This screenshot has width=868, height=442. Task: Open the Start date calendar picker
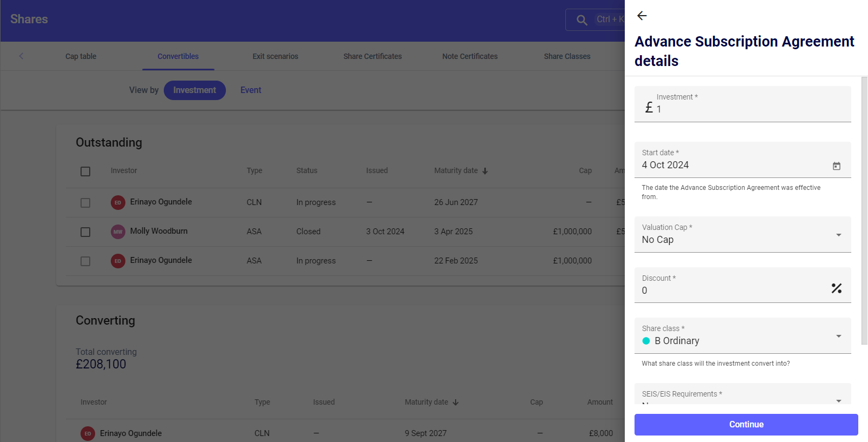point(836,166)
